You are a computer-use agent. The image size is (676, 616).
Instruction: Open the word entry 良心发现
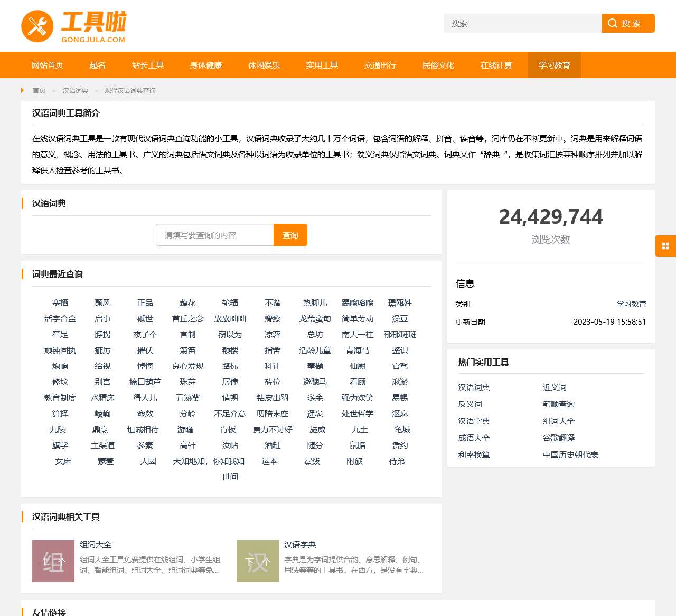pos(187,366)
